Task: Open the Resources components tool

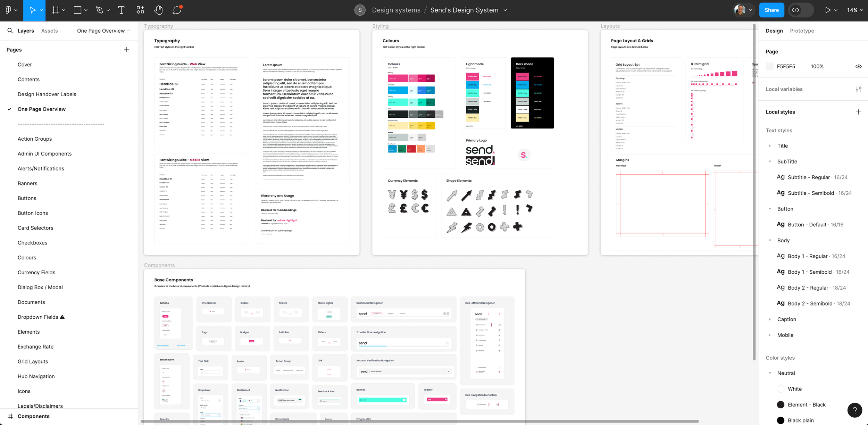Action: click(x=140, y=10)
